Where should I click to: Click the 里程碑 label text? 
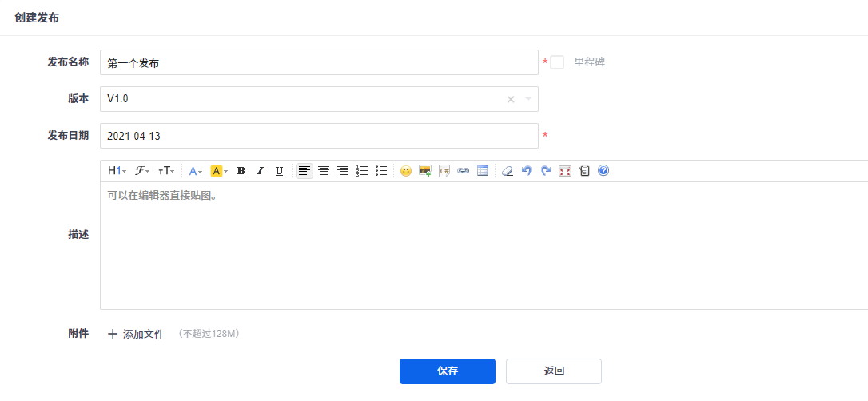pyautogui.click(x=589, y=62)
